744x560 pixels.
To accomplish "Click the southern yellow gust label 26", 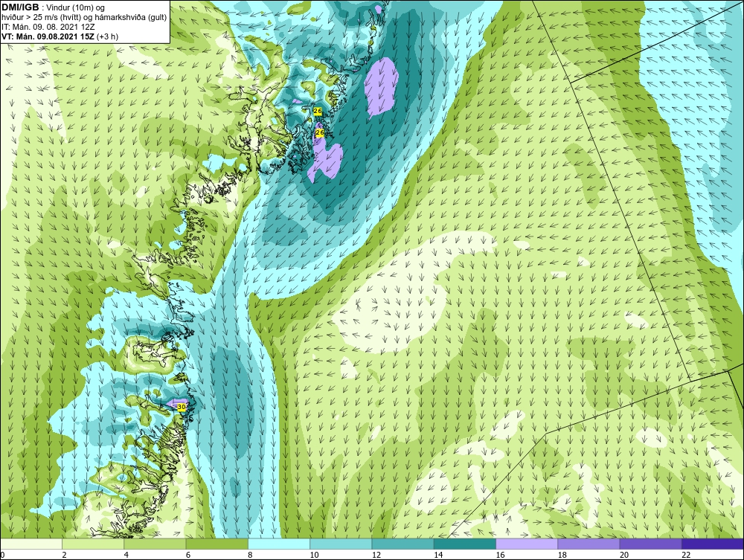I will 319,132.
